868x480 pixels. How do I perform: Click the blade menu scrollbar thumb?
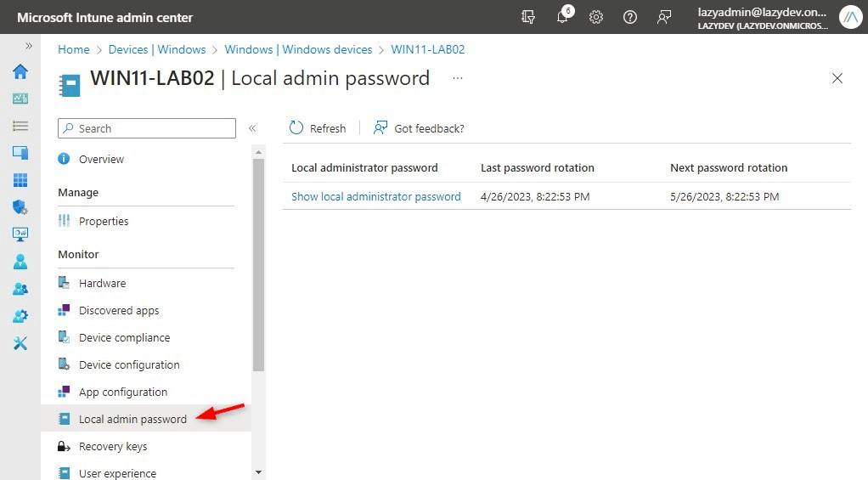click(258, 264)
